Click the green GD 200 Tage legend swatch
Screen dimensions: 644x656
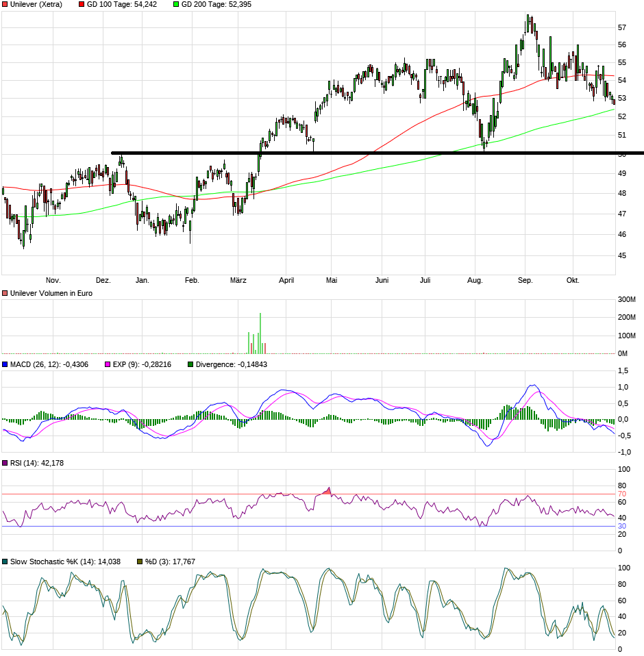176,5
